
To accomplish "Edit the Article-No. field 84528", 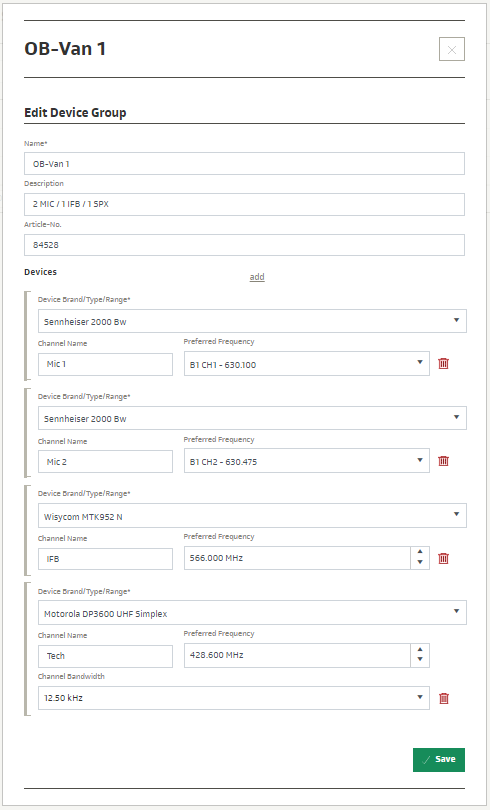I will point(244,245).
